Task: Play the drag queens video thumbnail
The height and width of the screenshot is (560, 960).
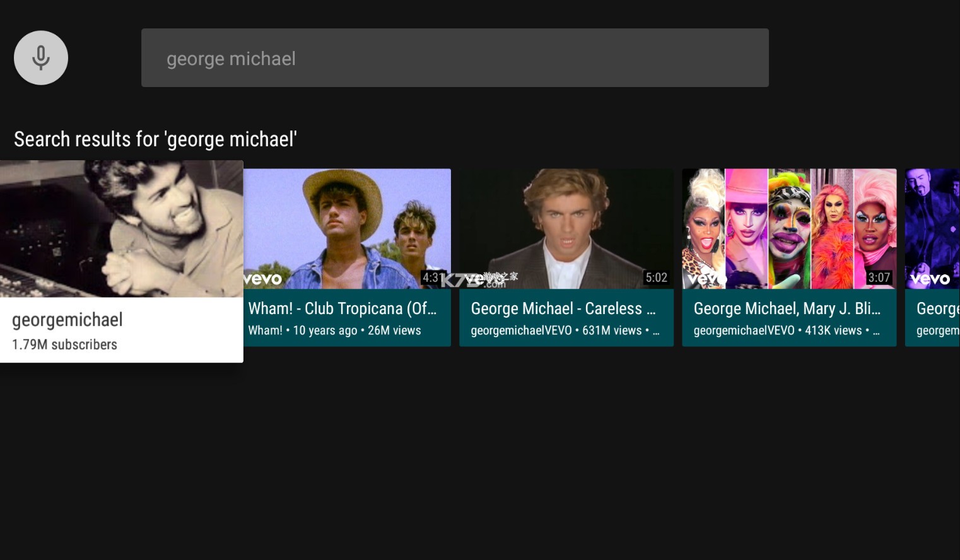Action: pos(789,228)
